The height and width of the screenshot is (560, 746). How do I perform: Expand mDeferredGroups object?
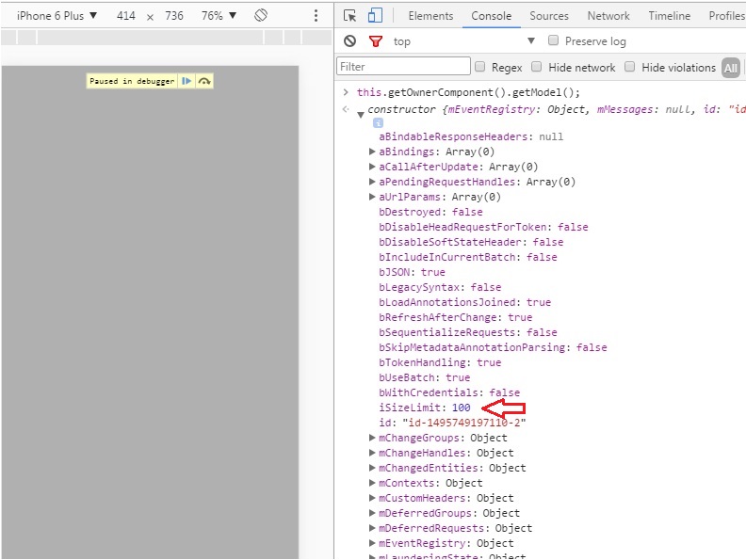[372, 513]
